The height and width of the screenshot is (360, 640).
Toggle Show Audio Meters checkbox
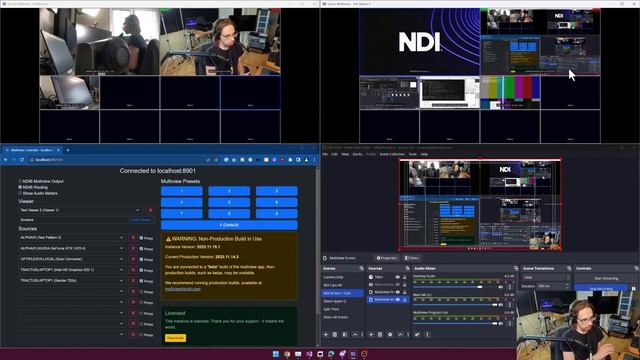click(20, 193)
